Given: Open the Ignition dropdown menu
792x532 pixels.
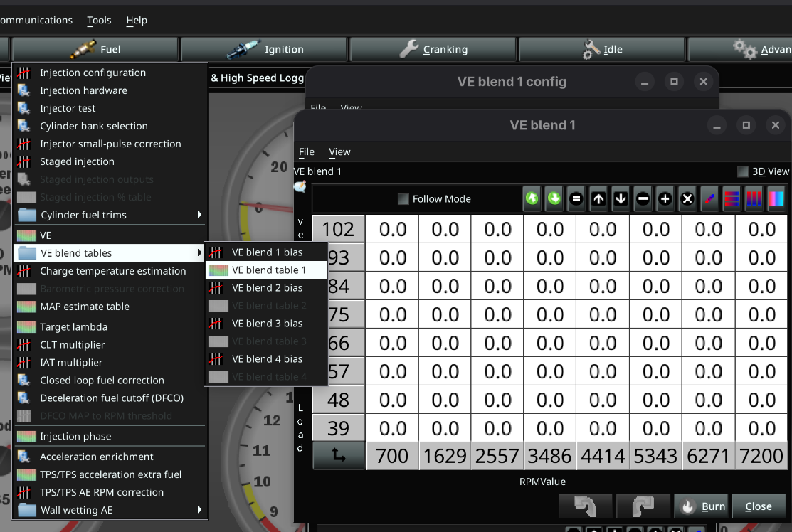Looking at the screenshot, I should 264,50.
